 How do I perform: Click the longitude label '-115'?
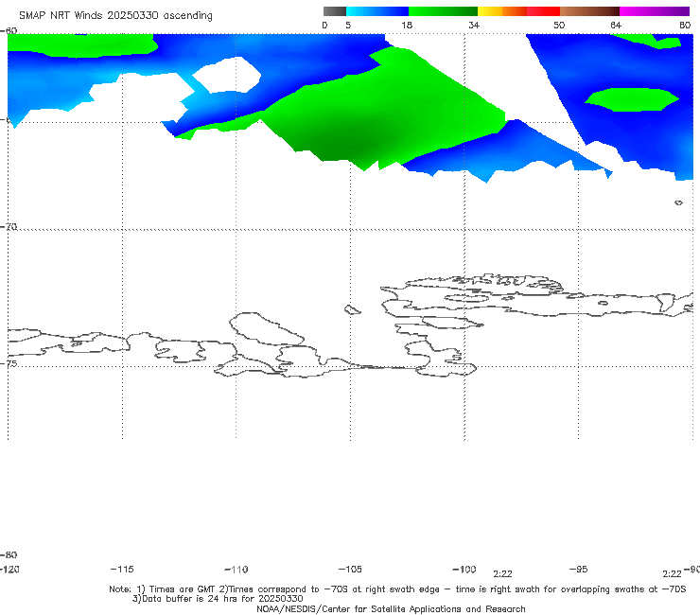pos(122,570)
